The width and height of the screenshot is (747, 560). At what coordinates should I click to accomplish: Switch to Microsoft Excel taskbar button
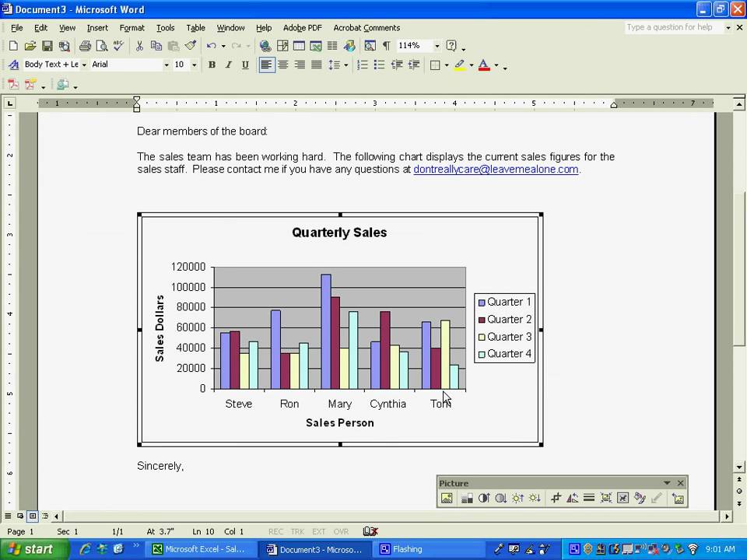(202, 549)
